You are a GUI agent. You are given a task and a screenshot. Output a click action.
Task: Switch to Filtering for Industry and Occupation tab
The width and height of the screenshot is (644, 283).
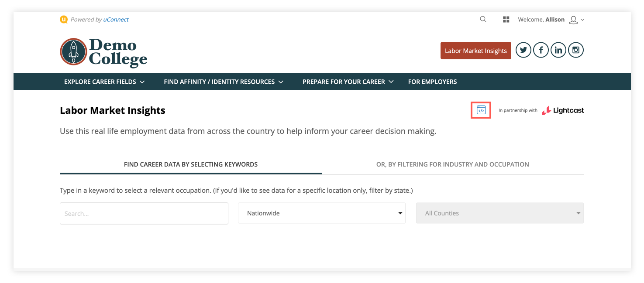click(452, 164)
